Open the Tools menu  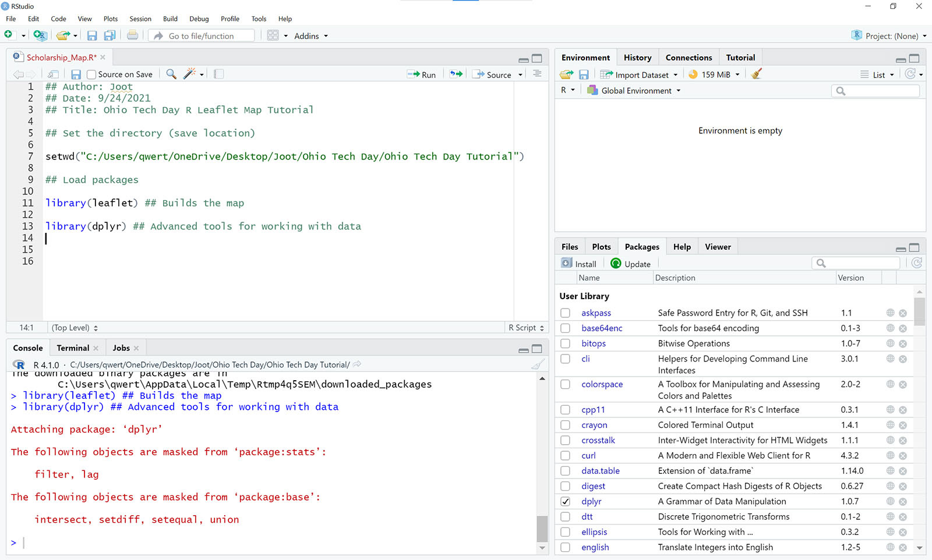[x=259, y=19]
